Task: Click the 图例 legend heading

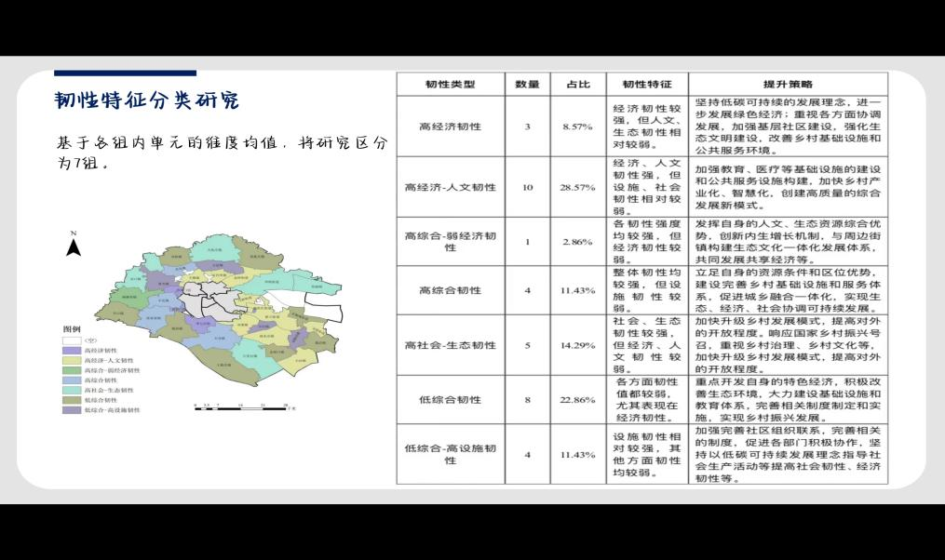Action: (72, 329)
